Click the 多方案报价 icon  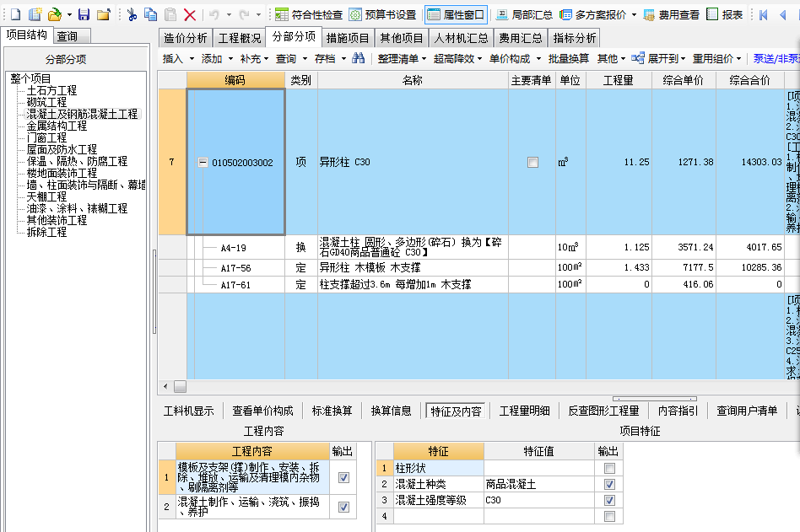pyautogui.click(x=565, y=15)
